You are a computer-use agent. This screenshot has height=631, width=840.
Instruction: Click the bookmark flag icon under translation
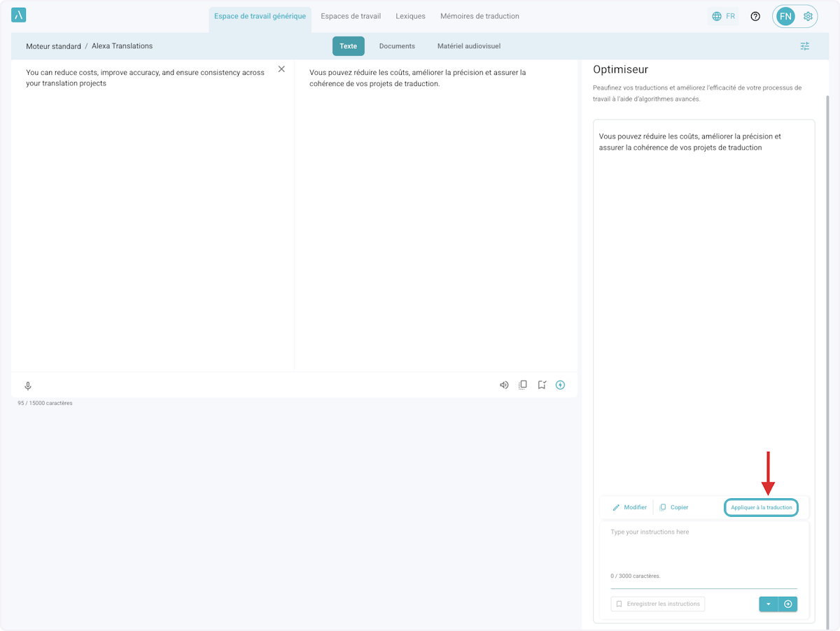542,385
